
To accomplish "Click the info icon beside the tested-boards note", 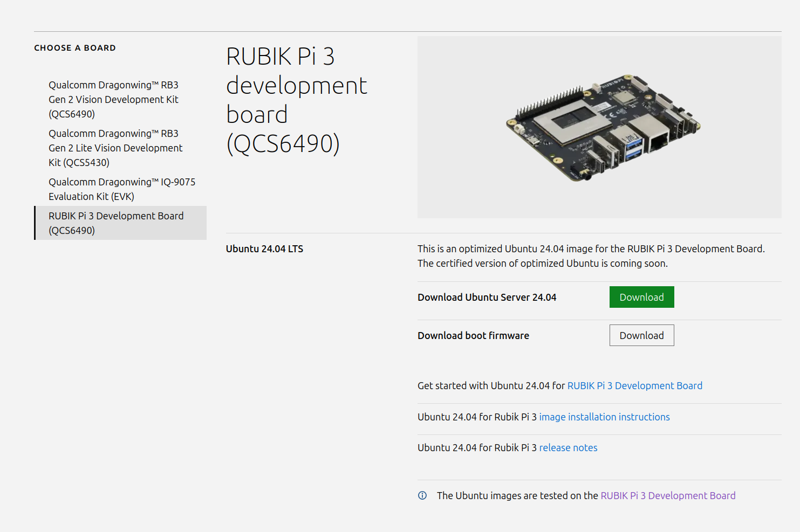I will coord(422,495).
